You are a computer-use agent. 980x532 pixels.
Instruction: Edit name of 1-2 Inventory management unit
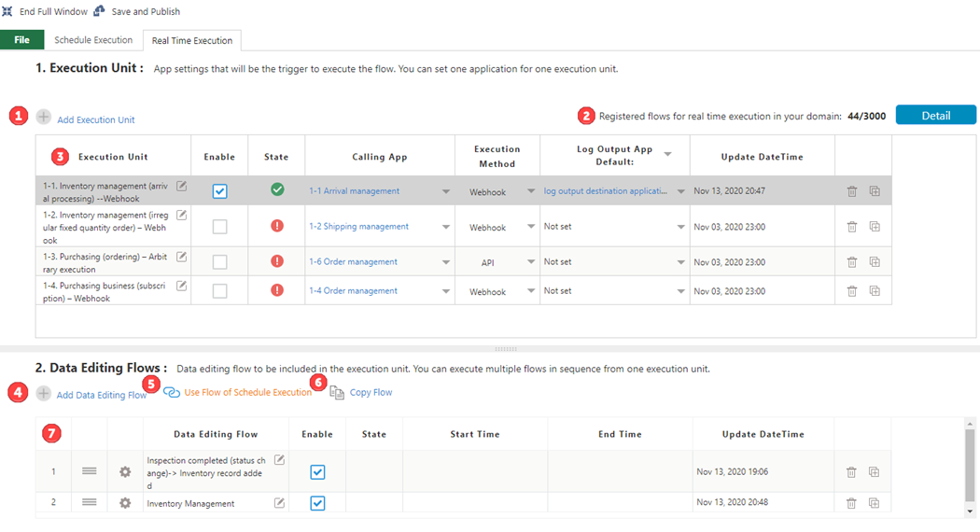pyautogui.click(x=181, y=215)
